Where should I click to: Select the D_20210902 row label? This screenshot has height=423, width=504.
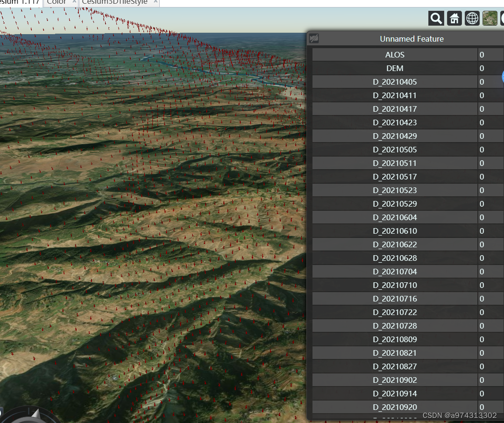pyautogui.click(x=395, y=380)
